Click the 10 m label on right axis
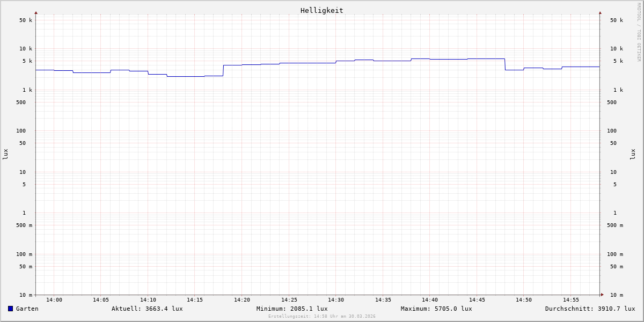Viewport: 644px width, 322px height. click(x=617, y=295)
